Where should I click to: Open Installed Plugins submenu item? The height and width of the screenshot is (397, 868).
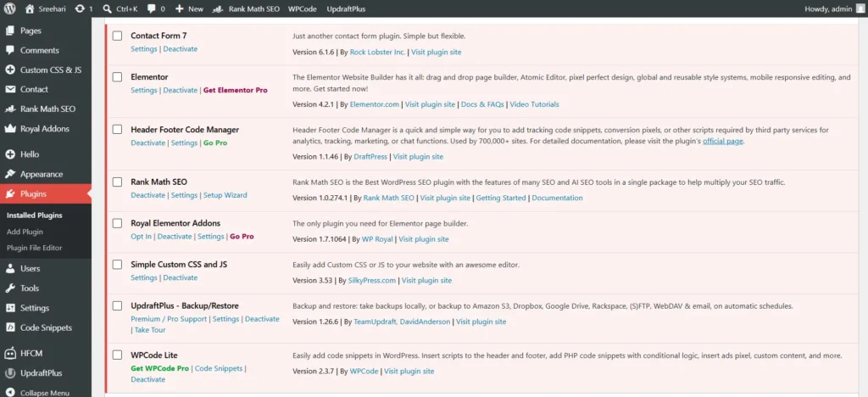(x=34, y=215)
